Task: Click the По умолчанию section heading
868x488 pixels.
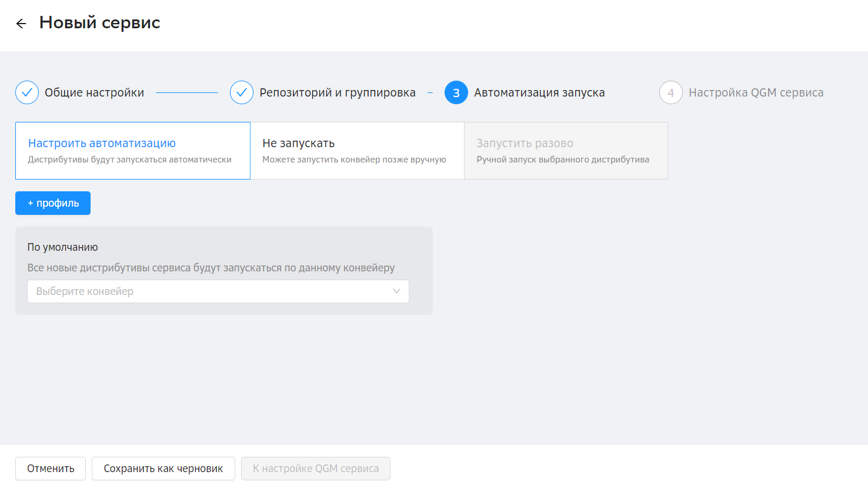Action: click(x=62, y=247)
